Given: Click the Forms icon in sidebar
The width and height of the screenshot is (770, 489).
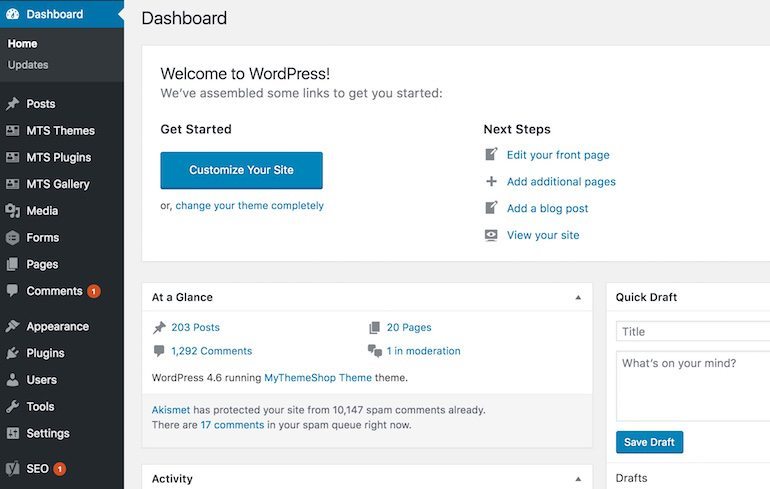Looking at the screenshot, I should [x=12, y=238].
